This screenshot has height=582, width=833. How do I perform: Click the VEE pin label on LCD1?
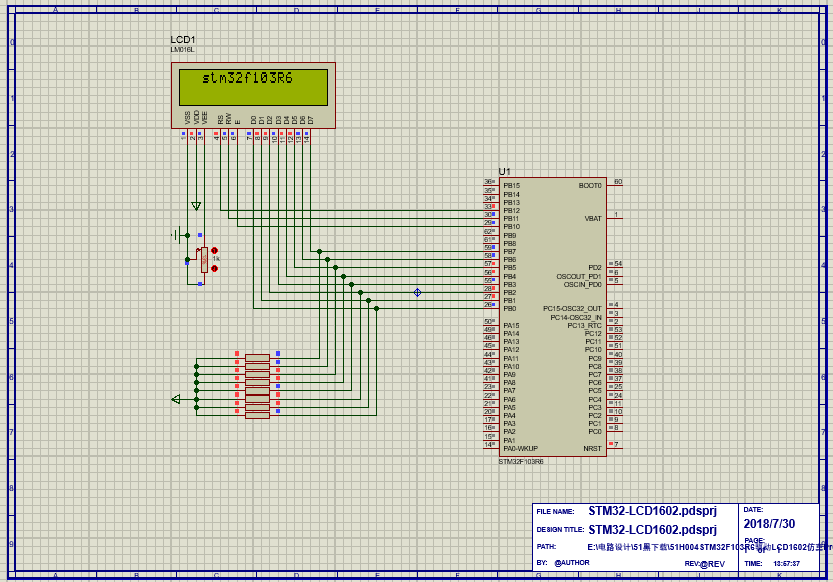pyautogui.click(x=205, y=118)
